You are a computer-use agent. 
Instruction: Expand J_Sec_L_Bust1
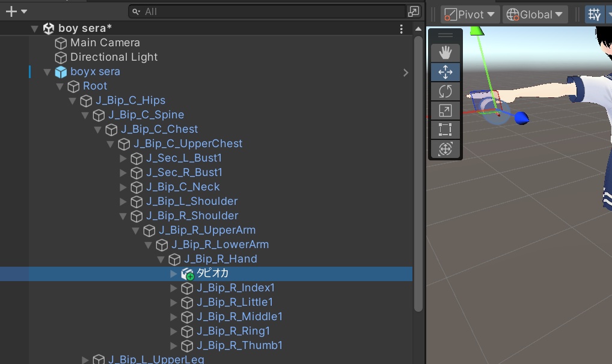coord(123,159)
